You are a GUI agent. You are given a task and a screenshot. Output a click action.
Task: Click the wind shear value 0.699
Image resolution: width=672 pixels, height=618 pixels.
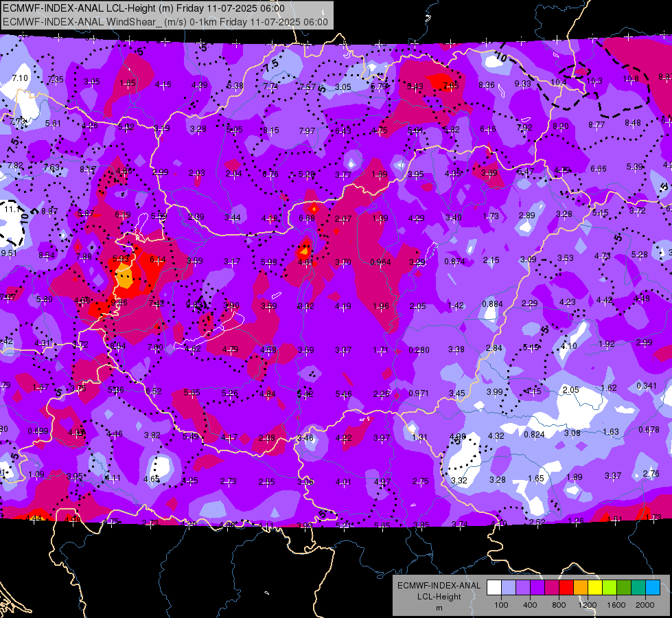(38, 431)
